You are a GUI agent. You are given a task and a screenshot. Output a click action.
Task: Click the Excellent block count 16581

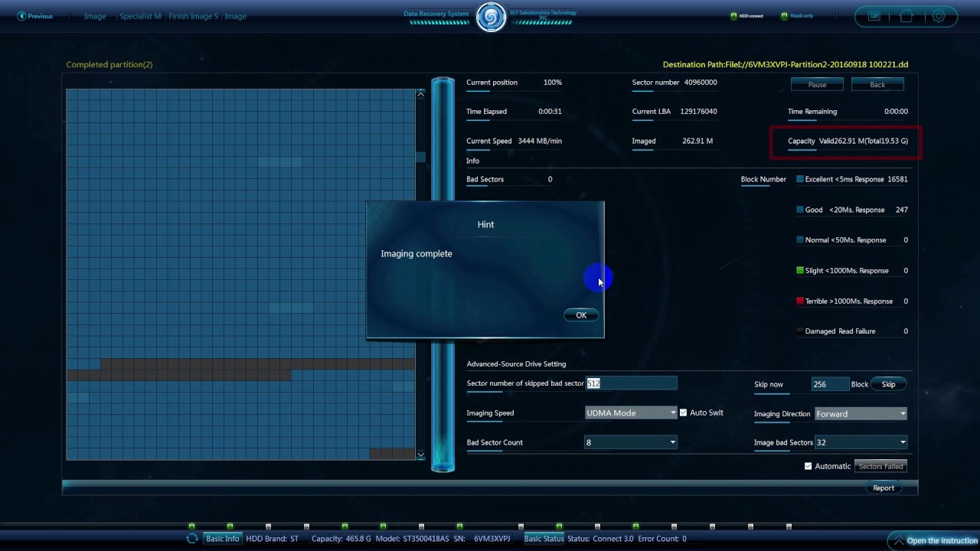tap(897, 179)
